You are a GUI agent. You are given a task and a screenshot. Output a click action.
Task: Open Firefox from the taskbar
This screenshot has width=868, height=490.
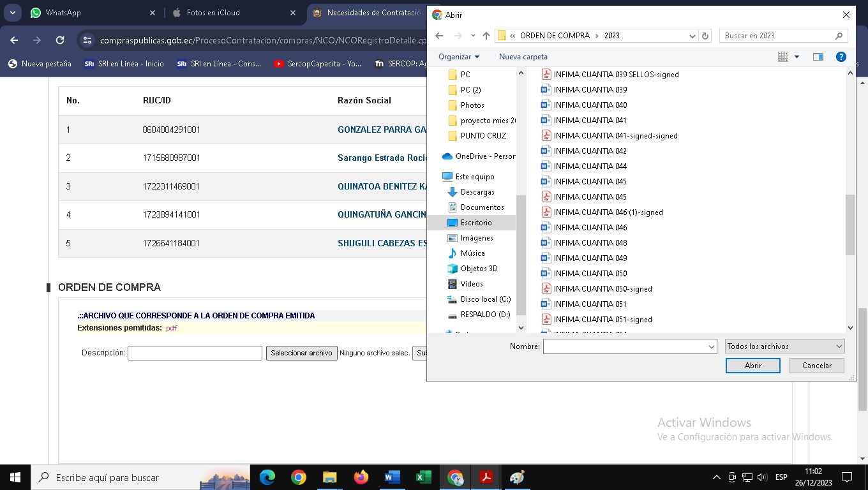click(x=361, y=477)
